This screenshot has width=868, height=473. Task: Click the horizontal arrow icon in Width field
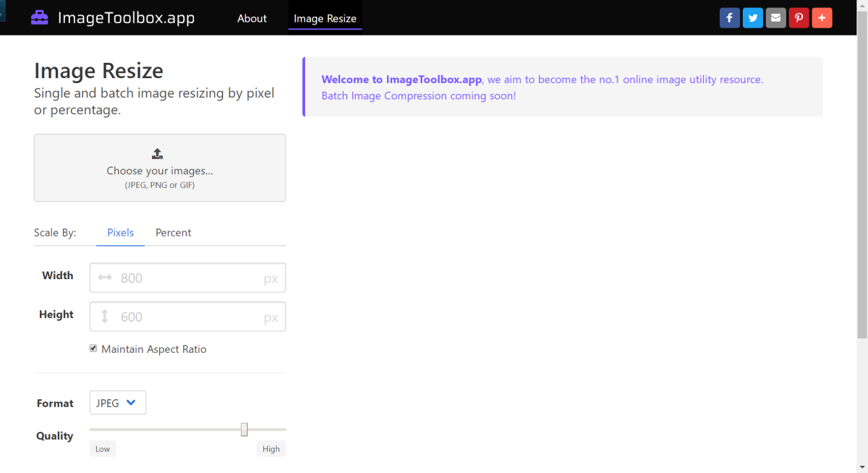(x=105, y=278)
